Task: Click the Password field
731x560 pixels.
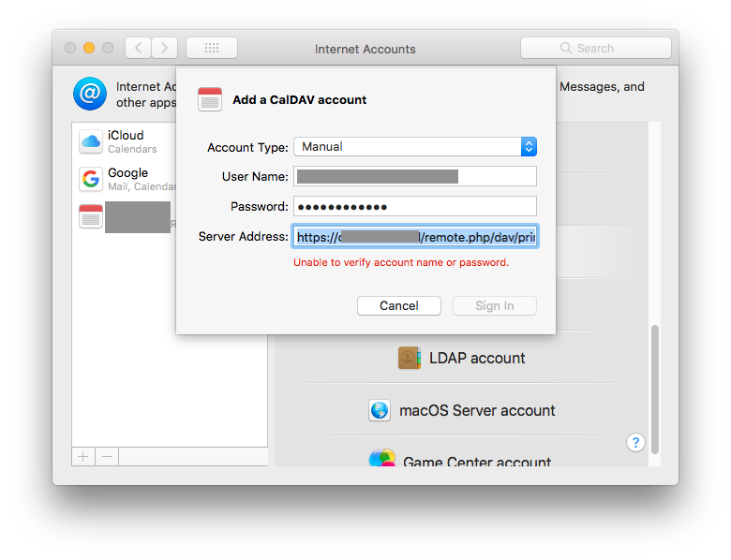Action: (x=415, y=206)
